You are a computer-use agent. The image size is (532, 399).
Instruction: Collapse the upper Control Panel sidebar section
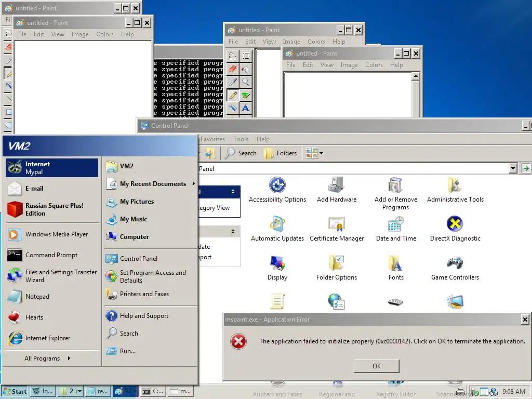(233, 192)
